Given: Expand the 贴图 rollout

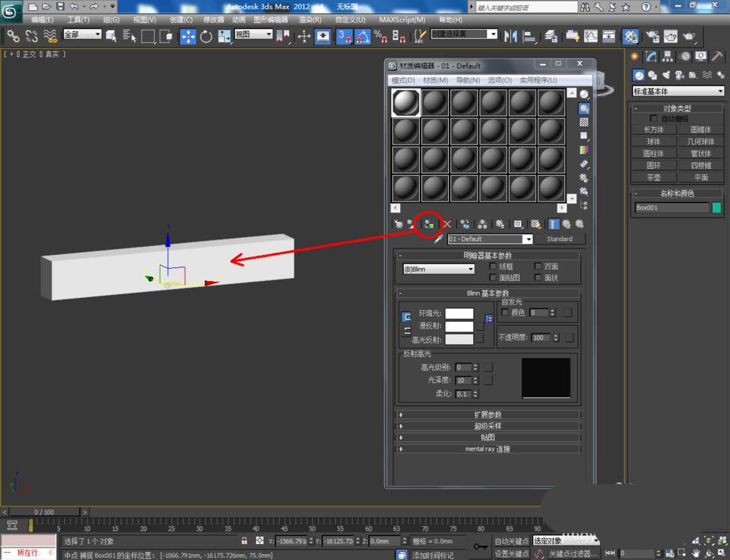Looking at the screenshot, I should point(488,437).
